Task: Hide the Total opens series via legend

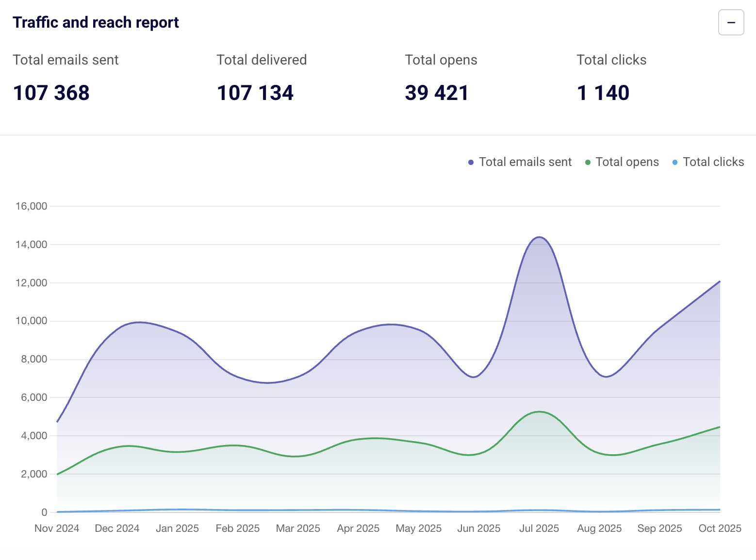Action: tap(626, 162)
